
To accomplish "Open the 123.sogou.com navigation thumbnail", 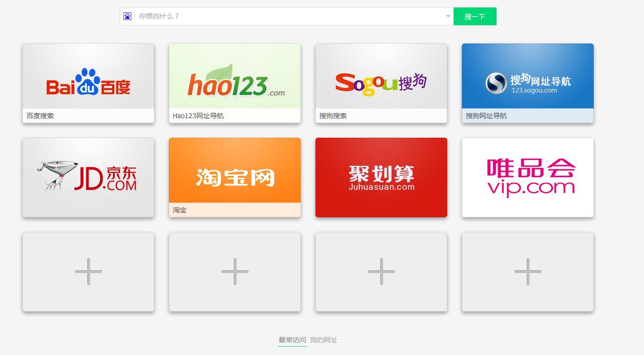I will click(528, 76).
